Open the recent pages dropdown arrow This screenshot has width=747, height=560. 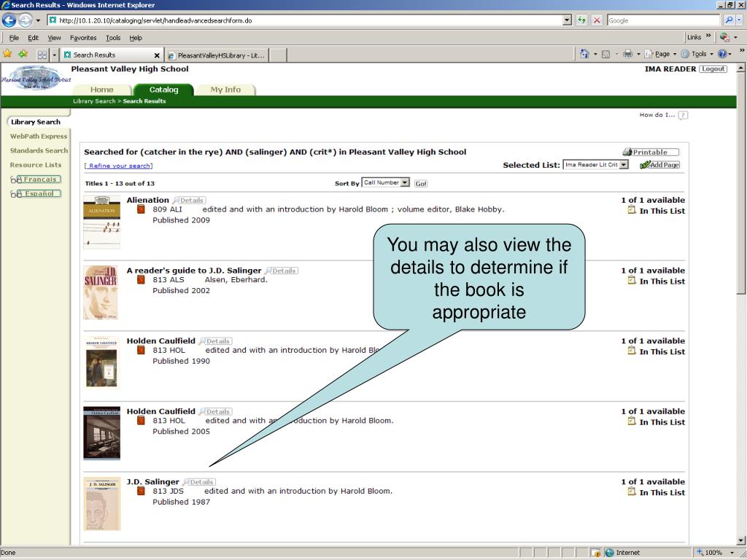(x=38, y=20)
